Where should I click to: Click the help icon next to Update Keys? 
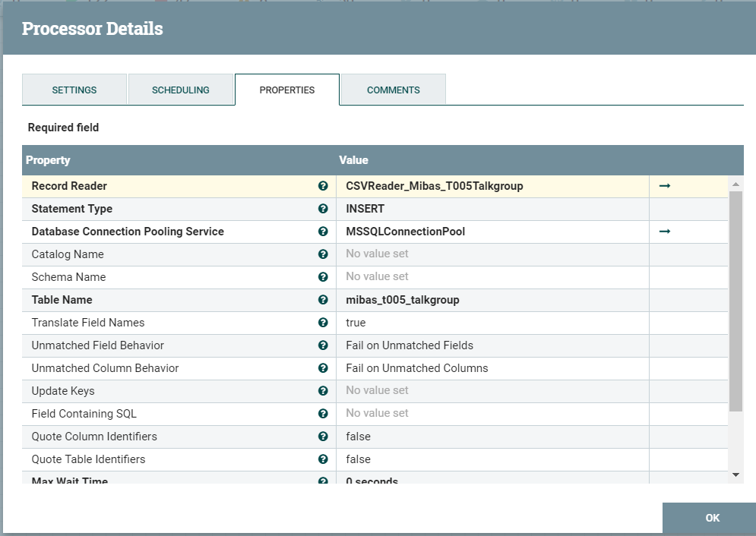click(x=323, y=390)
